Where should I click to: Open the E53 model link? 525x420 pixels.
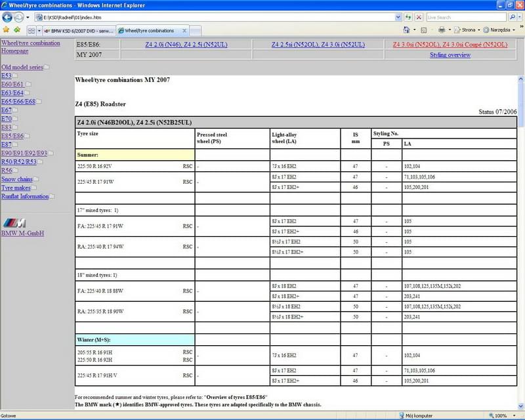pos(7,75)
